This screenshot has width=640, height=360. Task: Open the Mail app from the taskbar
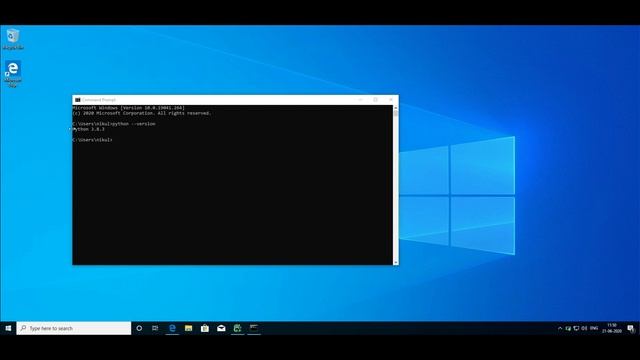[221, 328]
